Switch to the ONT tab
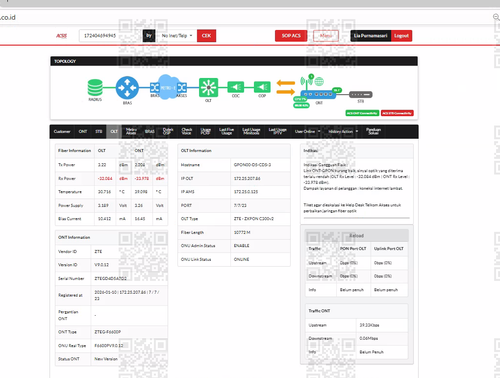500x378 pixels. click(83, 132)
